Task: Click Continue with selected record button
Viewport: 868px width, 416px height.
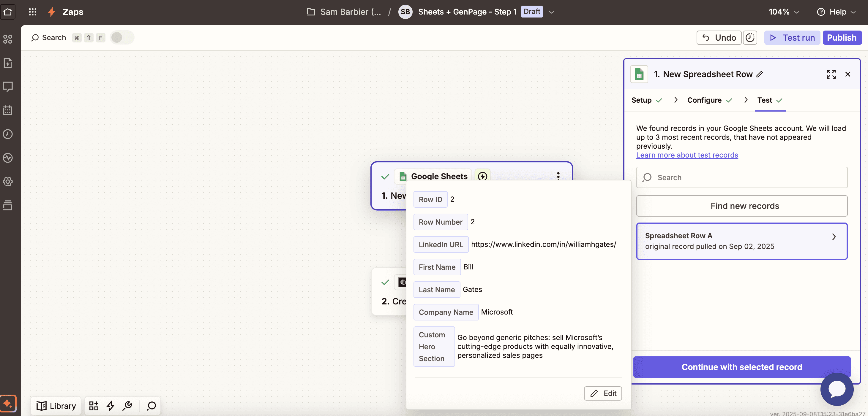Action: pos(741,367)
